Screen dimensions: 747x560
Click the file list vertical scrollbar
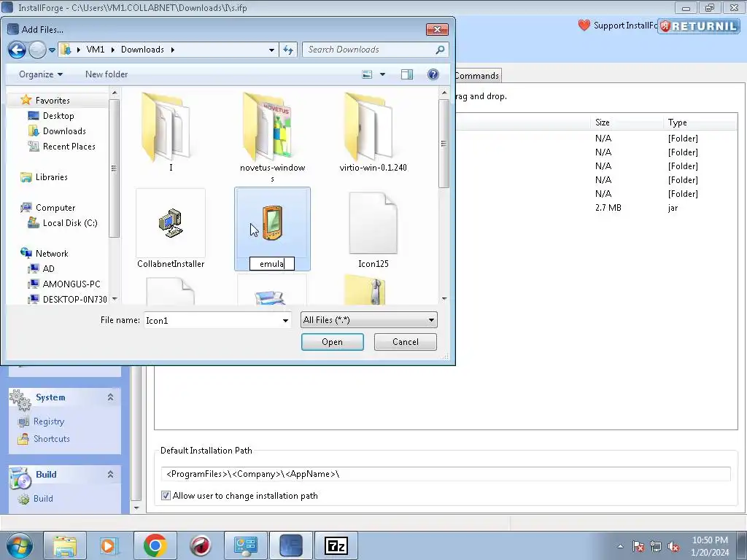click(x=444, y=144)
